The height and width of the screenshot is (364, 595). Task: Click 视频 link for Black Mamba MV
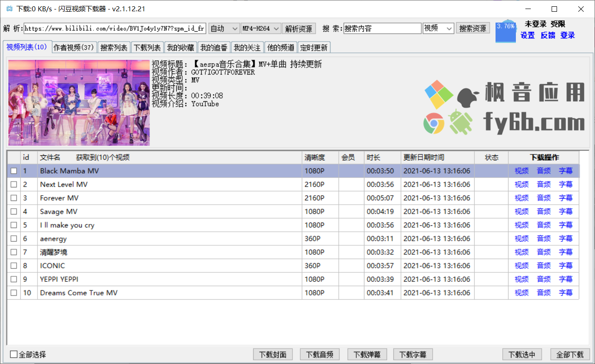(522, 171)
